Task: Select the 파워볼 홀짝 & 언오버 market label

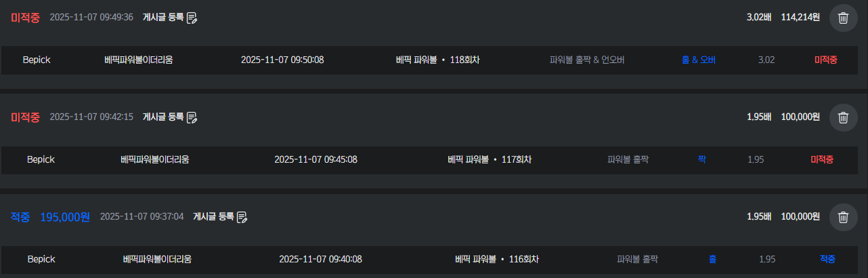Action: (586, 60)
